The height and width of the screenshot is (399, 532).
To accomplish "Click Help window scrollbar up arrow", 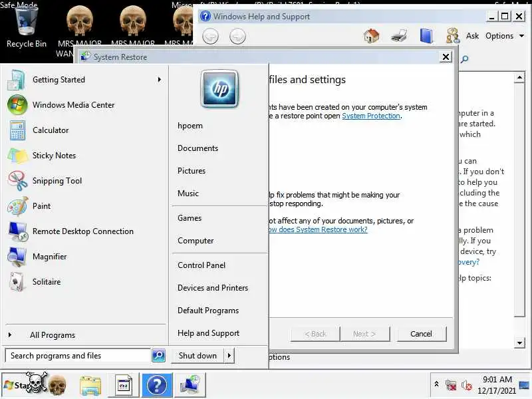I will tap(519, 78).
